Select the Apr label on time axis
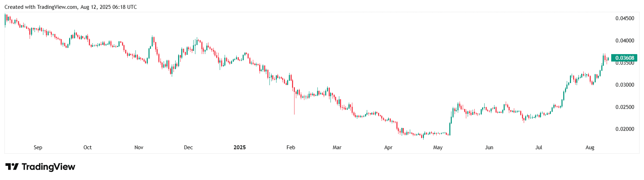Image resolution: width=644 pixels, height=180 pixels. [x=388, y=147]
